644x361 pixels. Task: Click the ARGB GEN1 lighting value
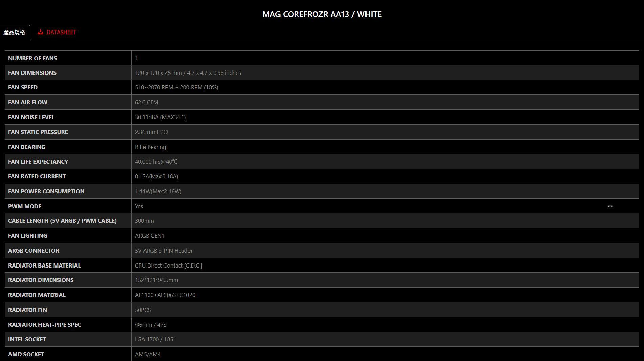[x=150, y=236]
